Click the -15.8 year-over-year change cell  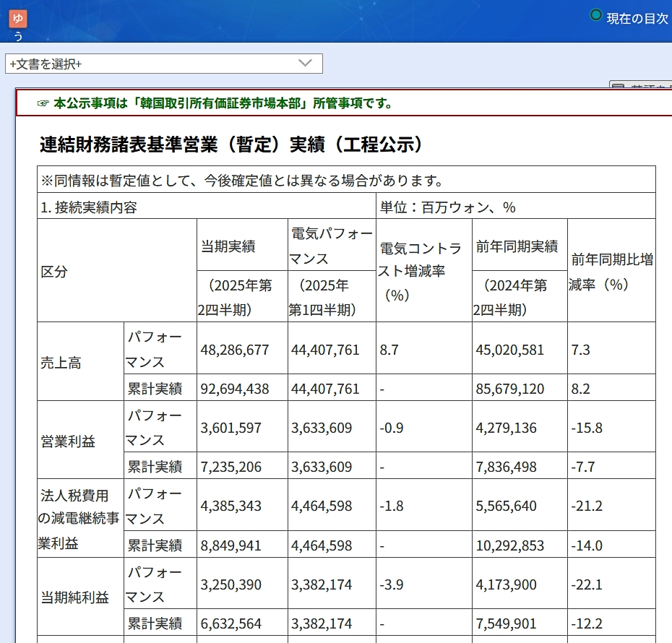(x=585, y=428)
